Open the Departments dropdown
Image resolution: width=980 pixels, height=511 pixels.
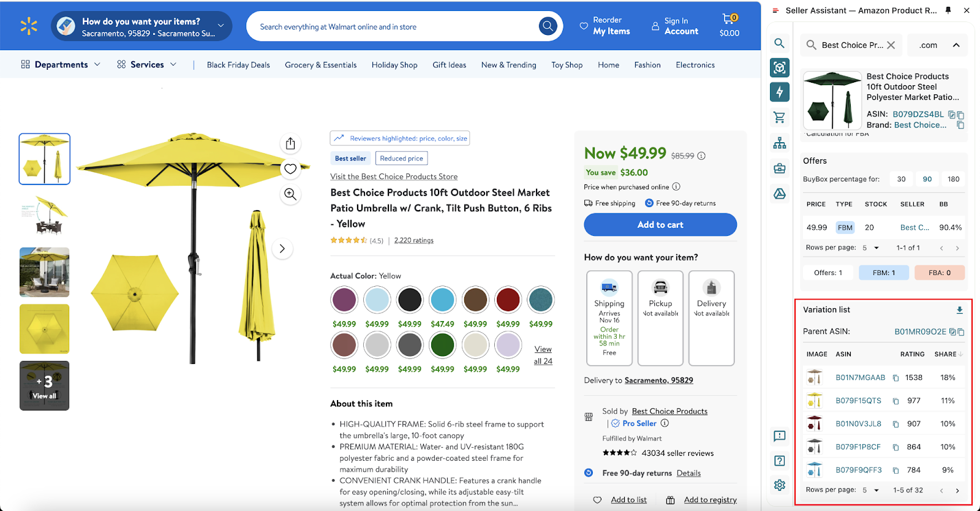pyautogui.click(x=60, y=64)
